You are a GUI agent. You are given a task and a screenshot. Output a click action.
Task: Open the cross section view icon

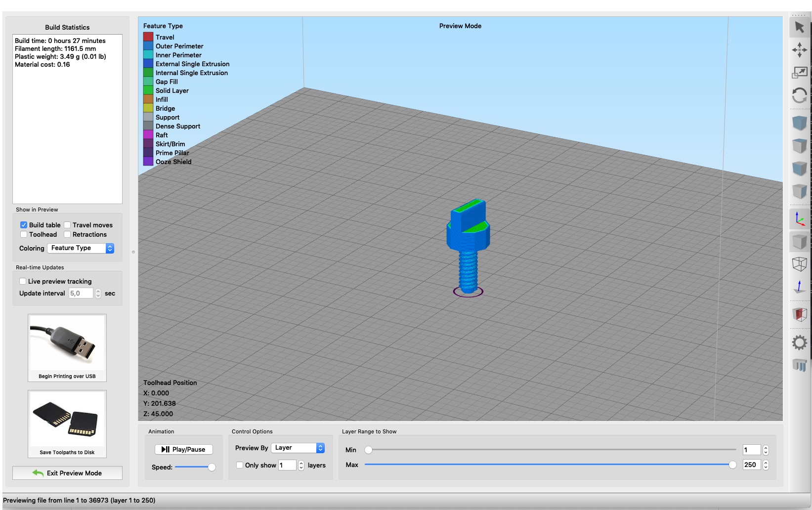click(x=799, y=314)
